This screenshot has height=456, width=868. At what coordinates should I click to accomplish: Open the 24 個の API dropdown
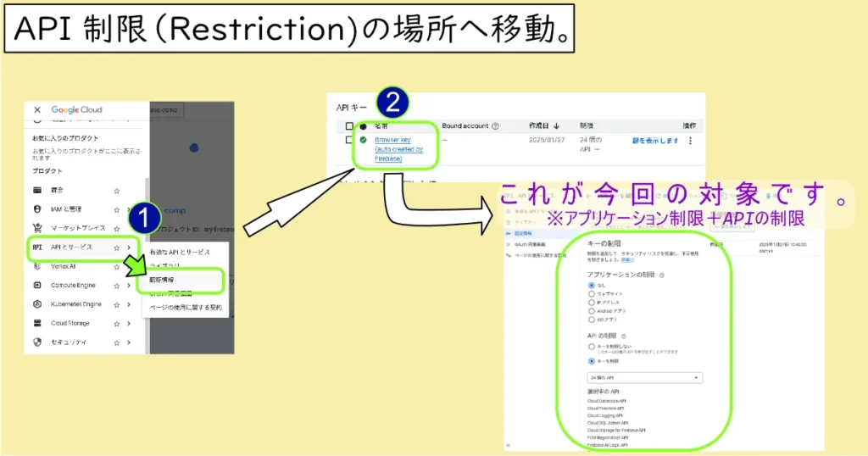[644, 377]
